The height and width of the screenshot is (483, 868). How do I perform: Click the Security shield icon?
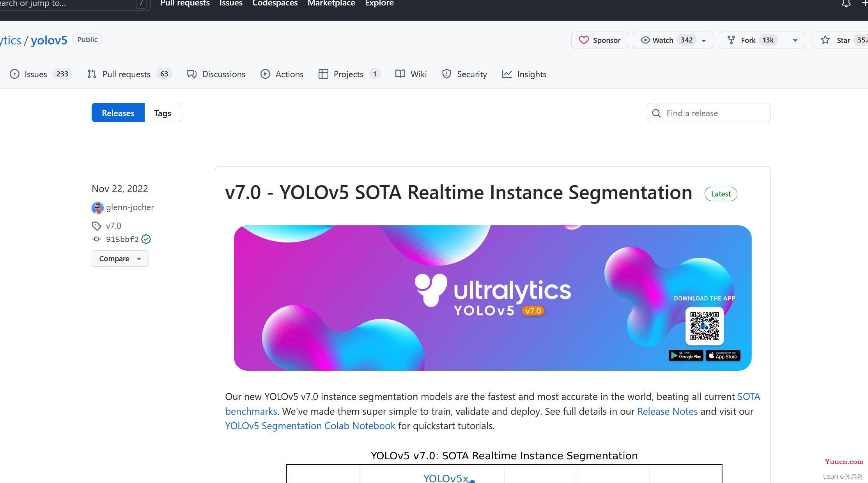tap(446, 74)
